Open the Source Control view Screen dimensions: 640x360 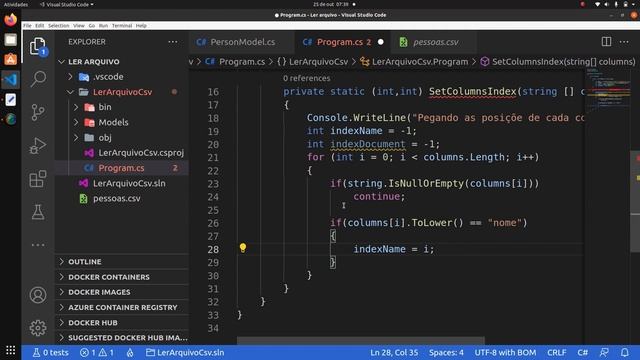tap(38, 112)
